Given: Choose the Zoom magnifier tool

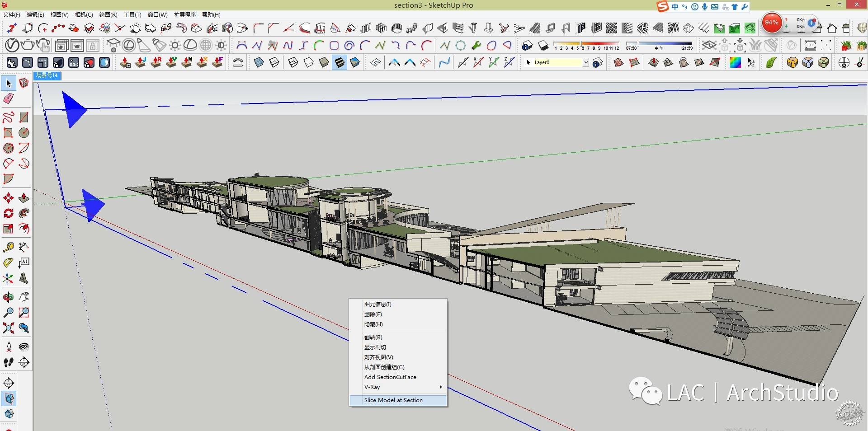Looking at the screenshot, I should 9,312.
